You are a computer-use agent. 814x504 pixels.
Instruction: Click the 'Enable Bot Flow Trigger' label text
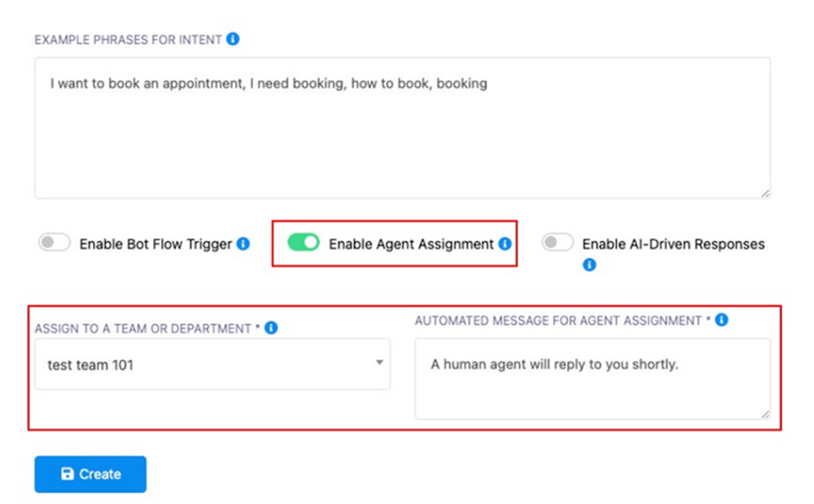pos(156,245)
